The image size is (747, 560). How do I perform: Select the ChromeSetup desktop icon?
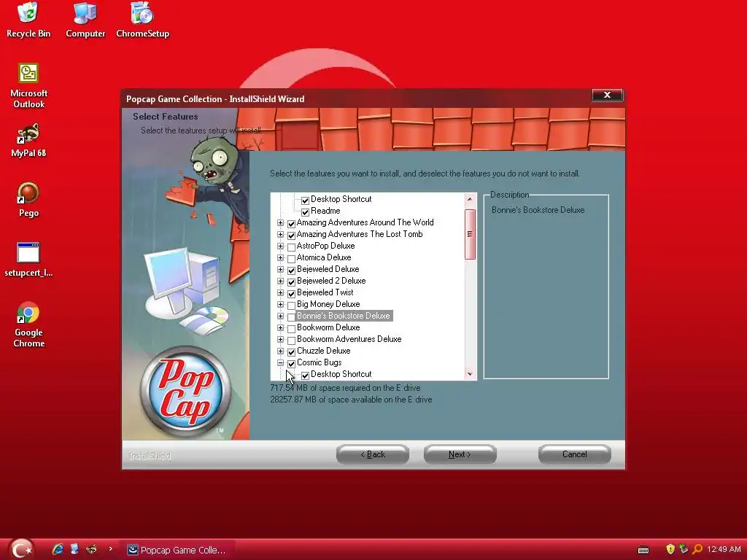point(142,20)
